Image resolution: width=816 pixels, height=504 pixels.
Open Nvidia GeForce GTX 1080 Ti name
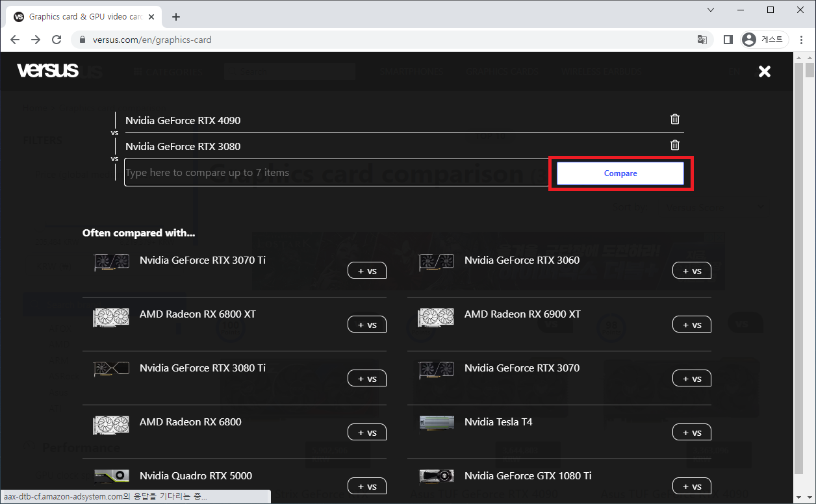(528, 476)
